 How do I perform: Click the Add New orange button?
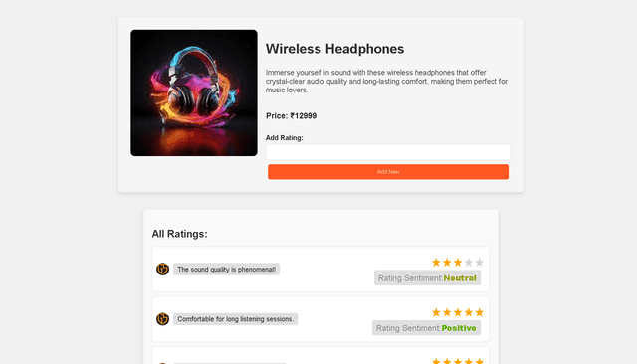pyautogui.click(x=388, y=172)
